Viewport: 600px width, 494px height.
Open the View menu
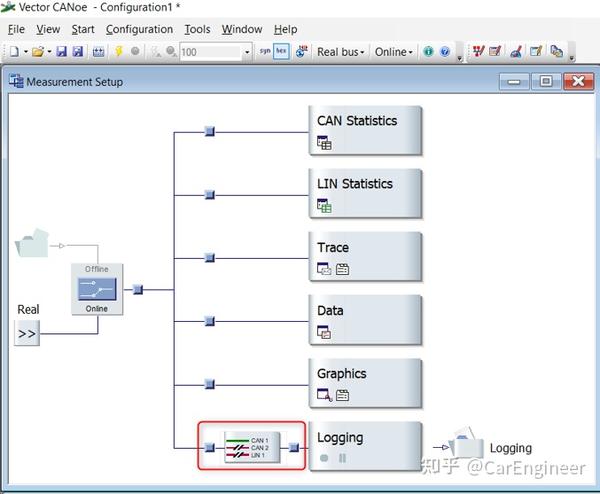[x=48, y=29]
